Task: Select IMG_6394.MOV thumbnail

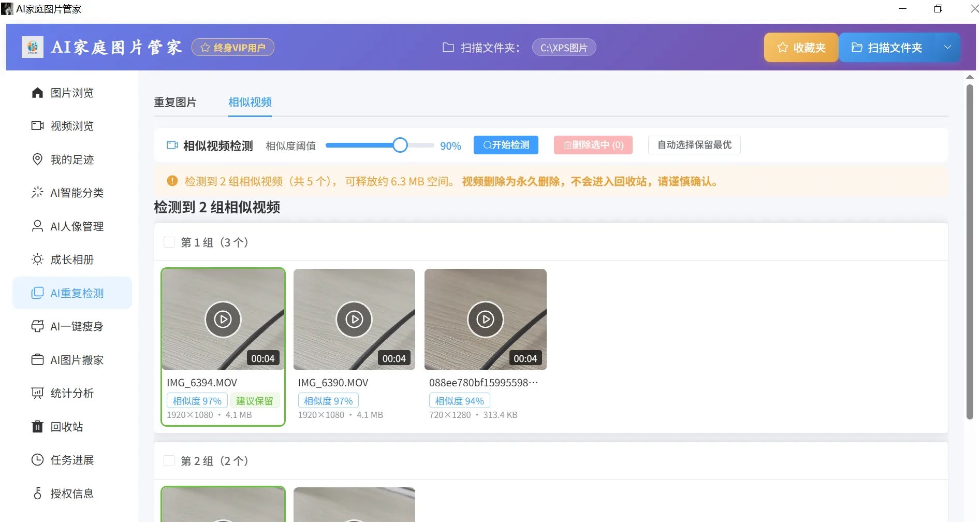Action: pyautogui.click(x=223, y=319)
